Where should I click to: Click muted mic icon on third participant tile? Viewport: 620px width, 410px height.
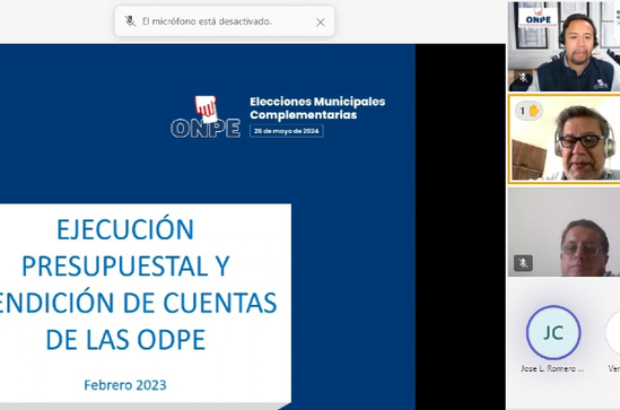click(523, 263)
